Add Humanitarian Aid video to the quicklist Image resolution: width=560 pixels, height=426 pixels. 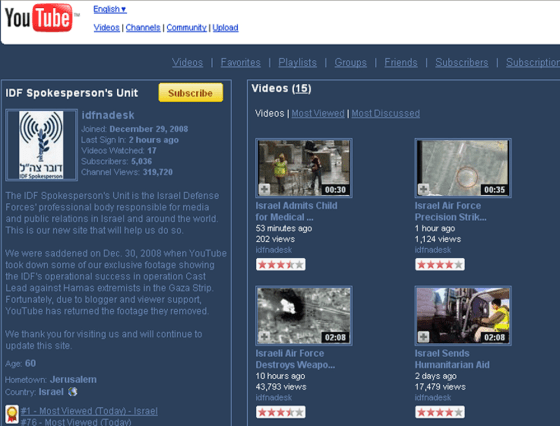click(x=424, y=337)
